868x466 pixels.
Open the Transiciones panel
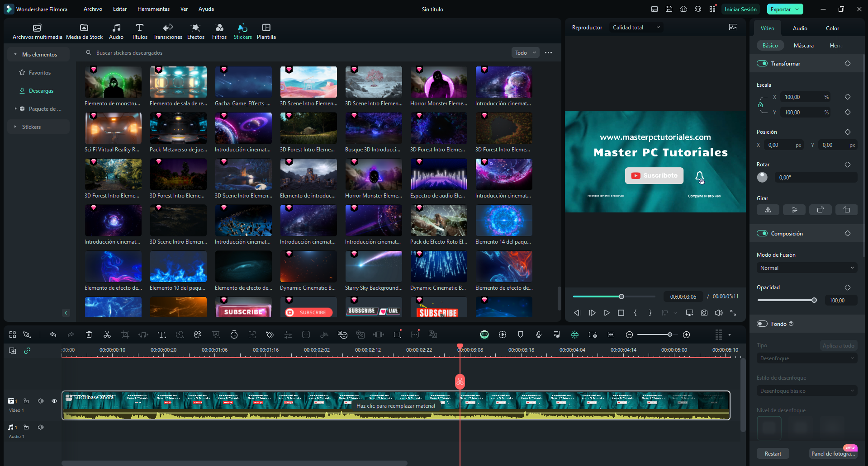(168, 32)
